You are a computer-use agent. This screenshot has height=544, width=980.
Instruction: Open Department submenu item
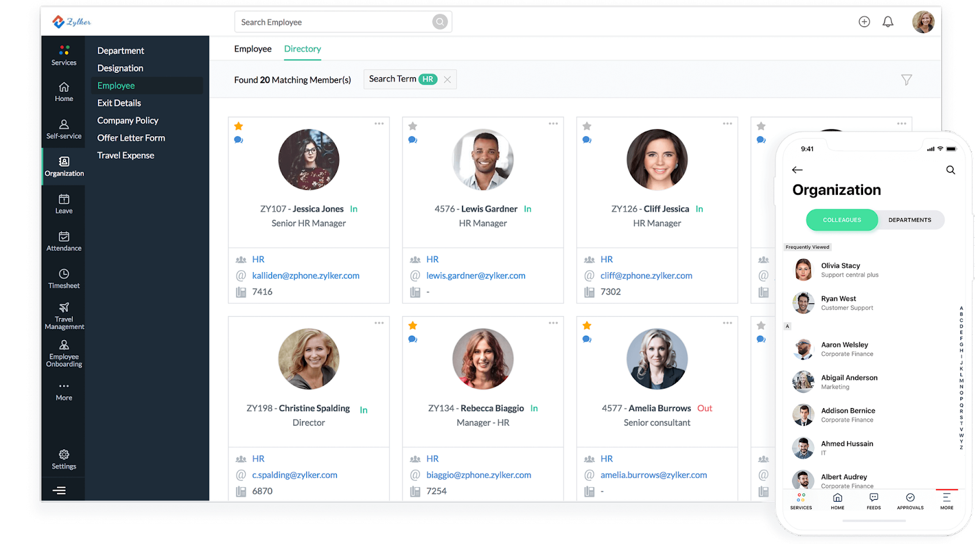[x=121, y=51]
